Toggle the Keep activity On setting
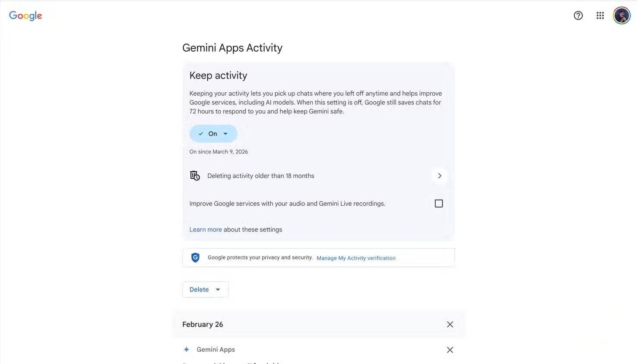The image size is (637, 364). pos(213,133)
